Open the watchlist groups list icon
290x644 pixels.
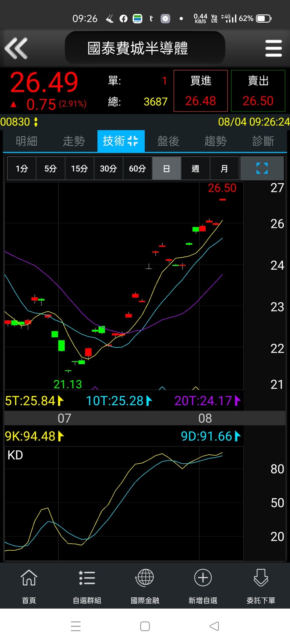pos(87,578)
